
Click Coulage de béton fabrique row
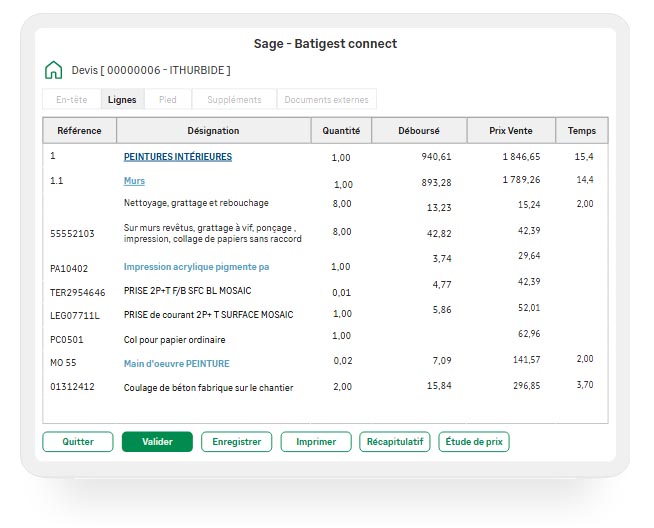tap(209, 388)
